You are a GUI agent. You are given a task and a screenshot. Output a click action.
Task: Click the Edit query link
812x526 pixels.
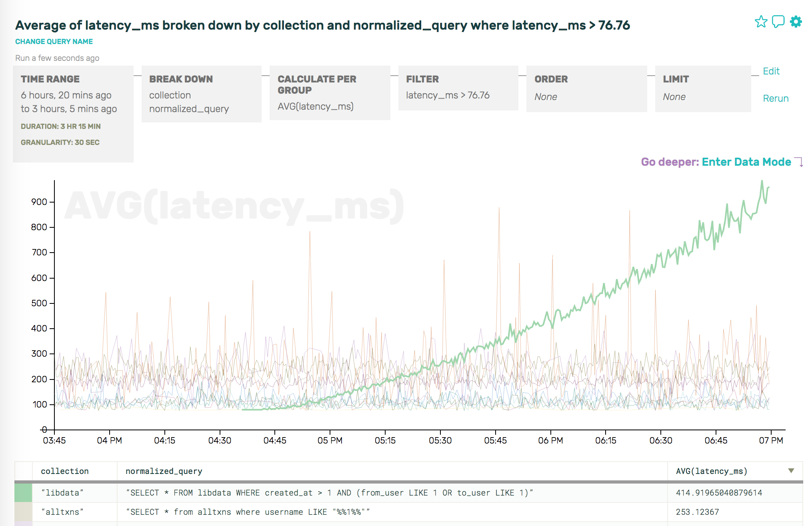click(771, 71)
